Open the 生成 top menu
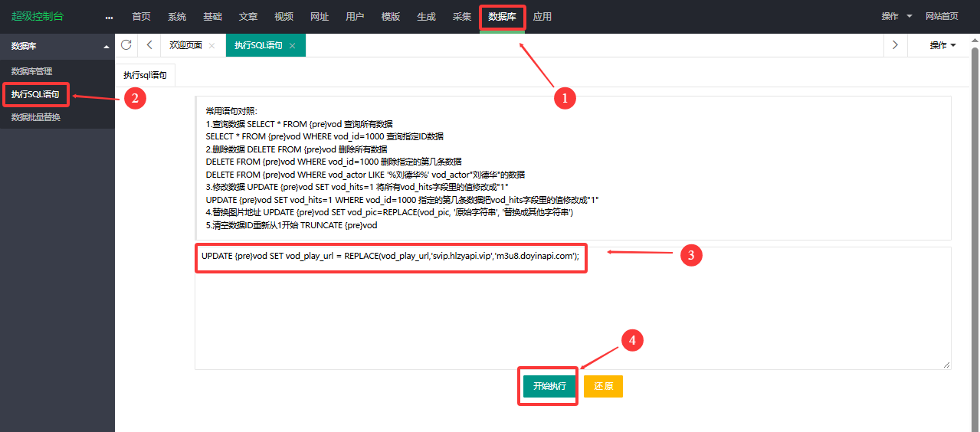Viewport: 980px width, 432px height. (x=427, y=17)
